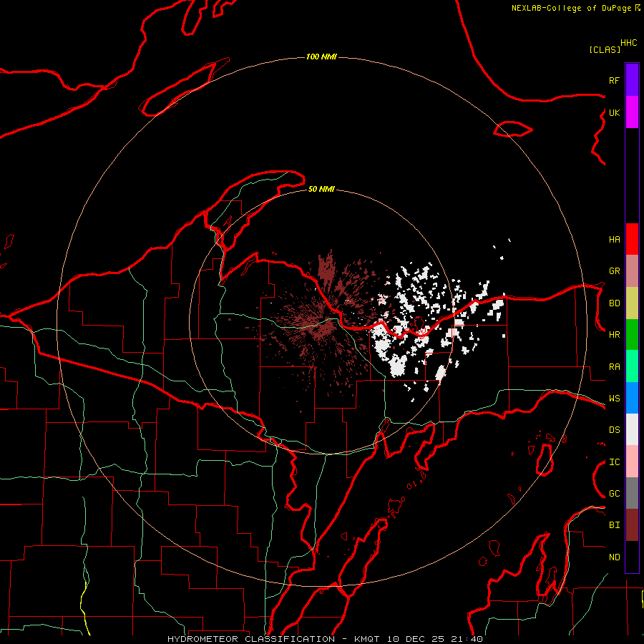The image size is (644, 644).
Task: Click the IC pink legend color swatch
Action: (632, 462)
